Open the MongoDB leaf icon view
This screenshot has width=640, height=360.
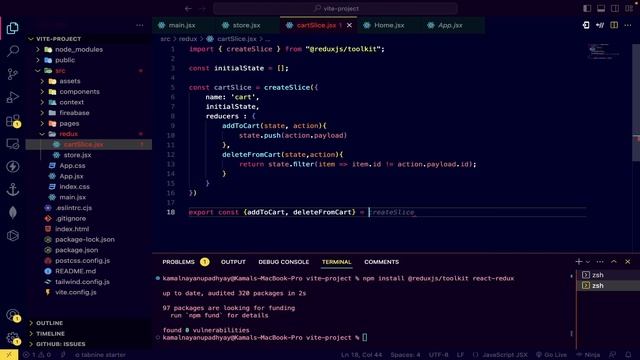13,213
